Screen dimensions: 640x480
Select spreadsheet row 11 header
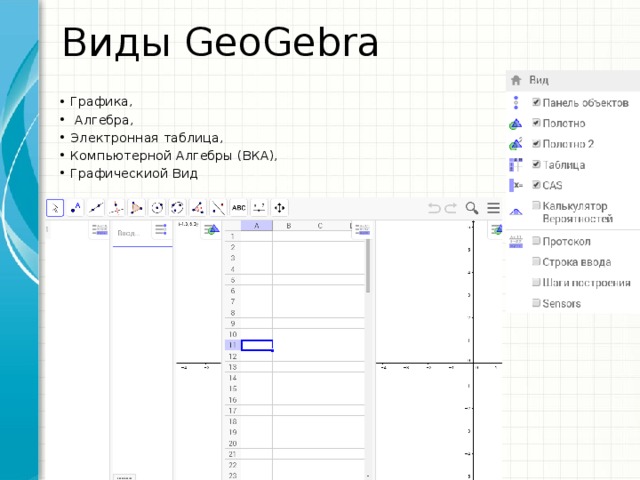[233, 345]
